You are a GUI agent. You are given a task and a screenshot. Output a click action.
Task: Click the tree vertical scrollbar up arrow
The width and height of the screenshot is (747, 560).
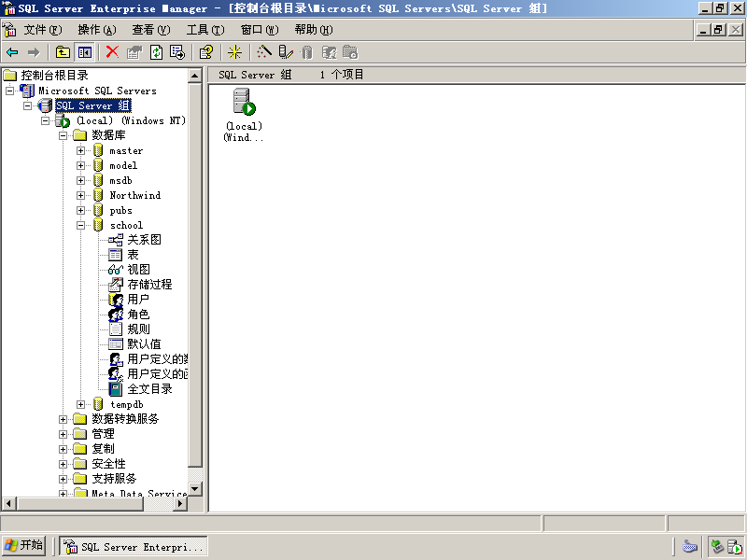tap(194, 76)
